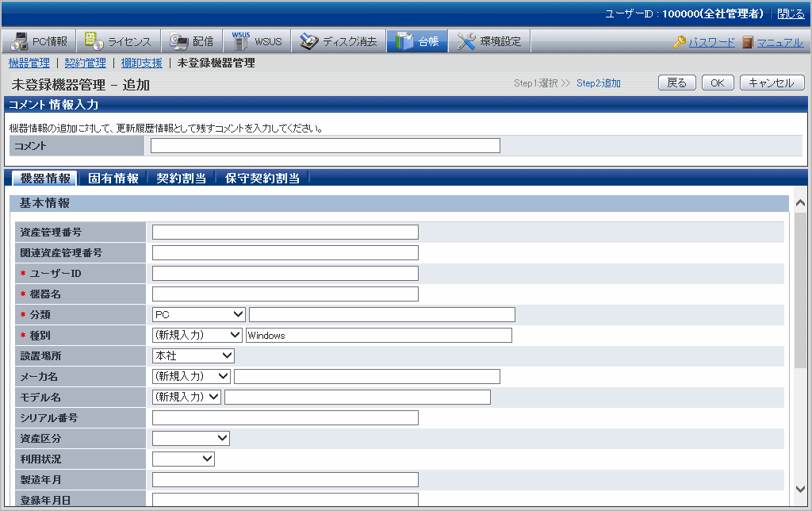The width and height of the screenshot is (812, 511).
Task: Switch to the 保守契約割当 tab
Action: (x=262, y=179)
